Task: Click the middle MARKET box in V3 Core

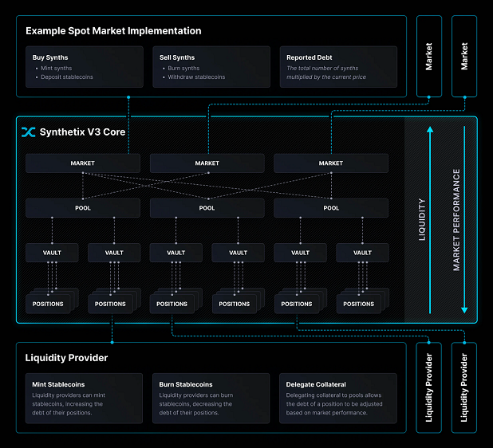Action: 207,163
